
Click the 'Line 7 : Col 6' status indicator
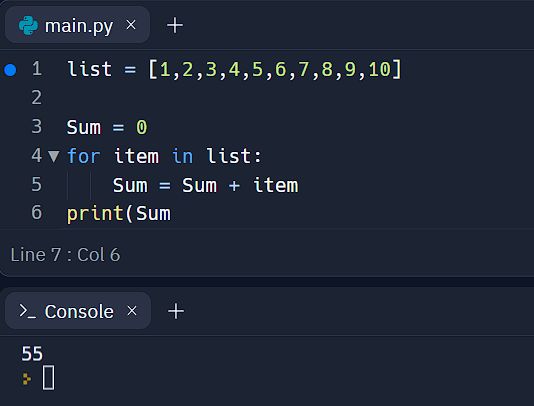pyautogui.click(x=65, y=255)
